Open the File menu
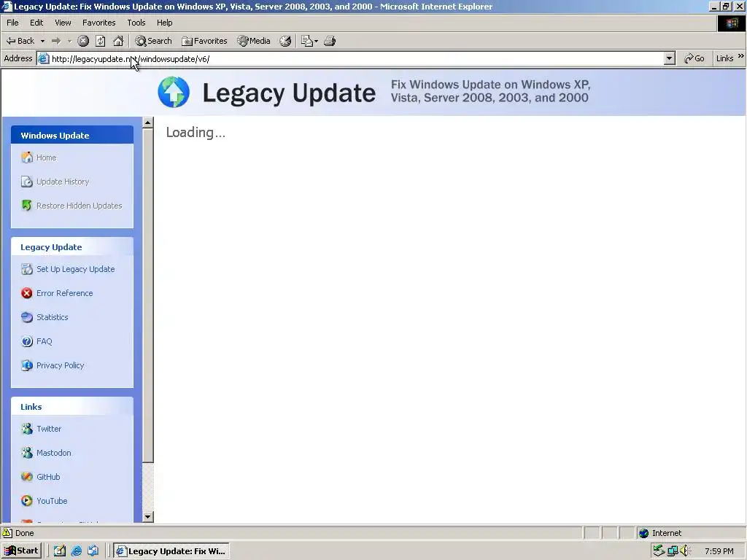The image size is (747, 560). pyautogui.click(x=12, y=23)
